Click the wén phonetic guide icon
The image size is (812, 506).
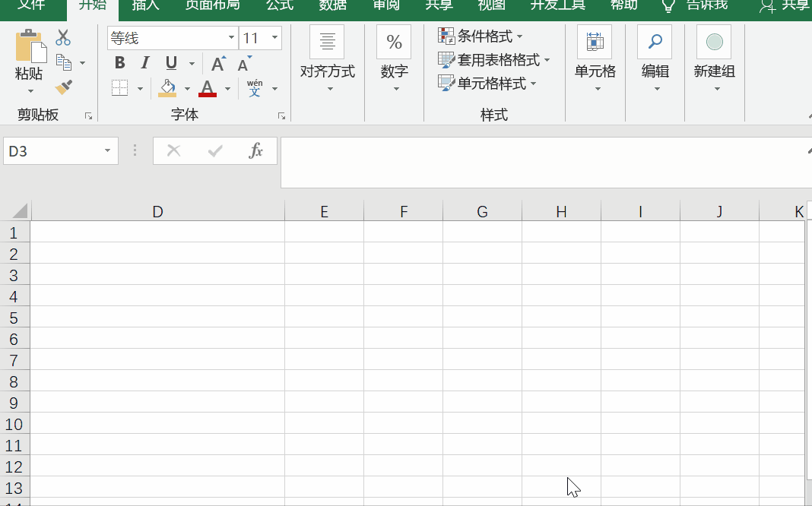point(255,88)
